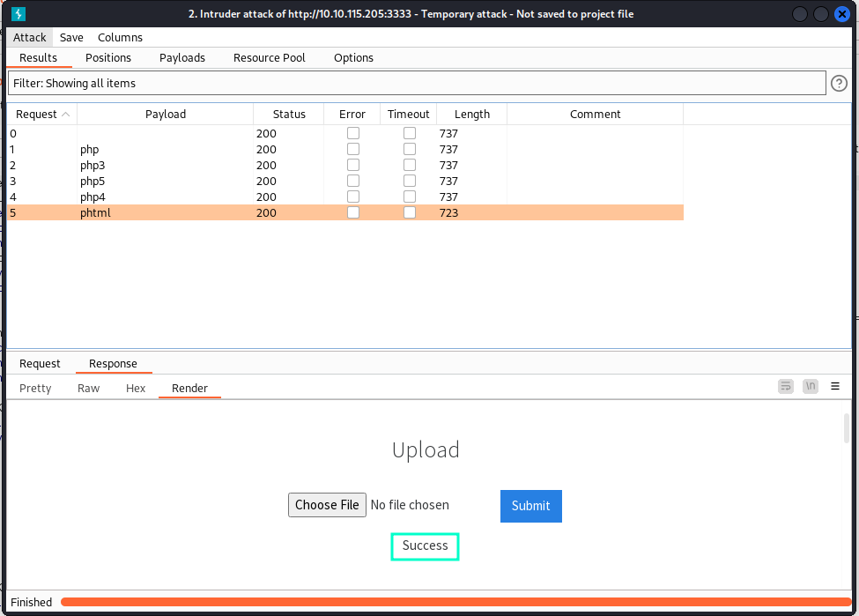
Task: Select the Render view tab
Action: click(x=189, y=388)
